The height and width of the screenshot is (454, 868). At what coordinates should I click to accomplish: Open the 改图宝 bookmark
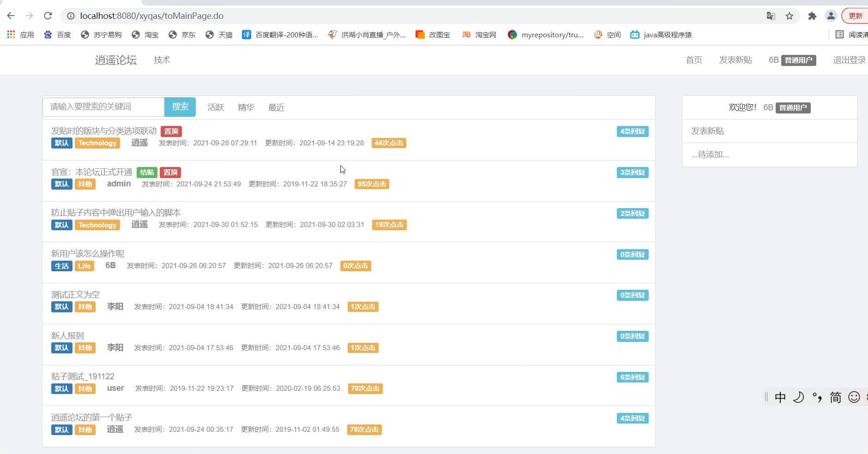pyautogui.click(x=433, y=35)
